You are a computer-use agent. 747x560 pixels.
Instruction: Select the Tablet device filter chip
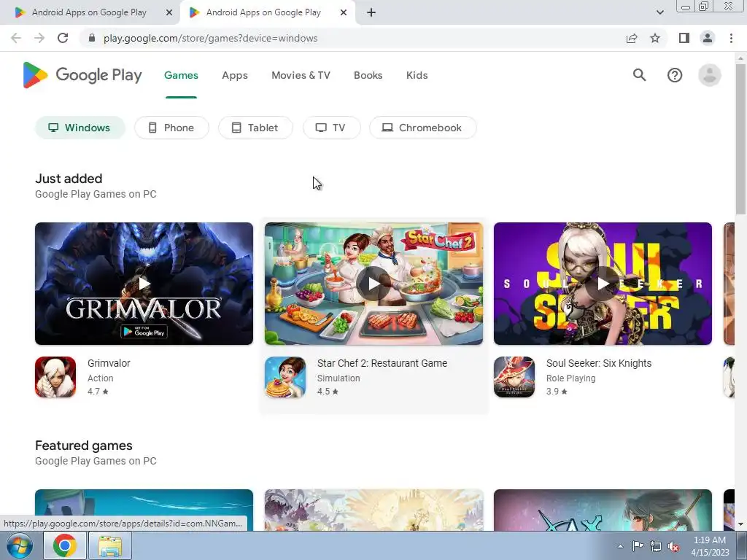(255, 128)
